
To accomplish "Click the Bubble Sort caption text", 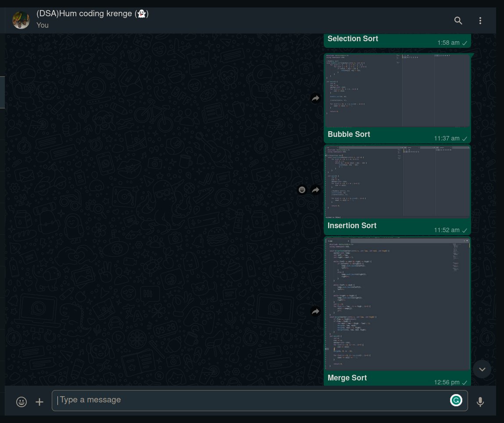I will coord(349,134).
